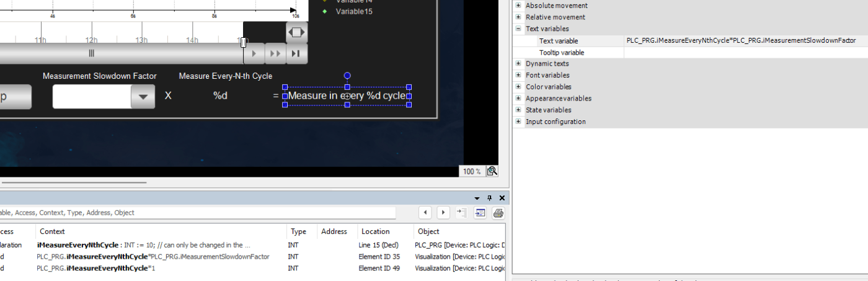This screenshot has height=281, width=868.
Task: Click the editor horizontal scrollbar
Action: pos(74,183)
